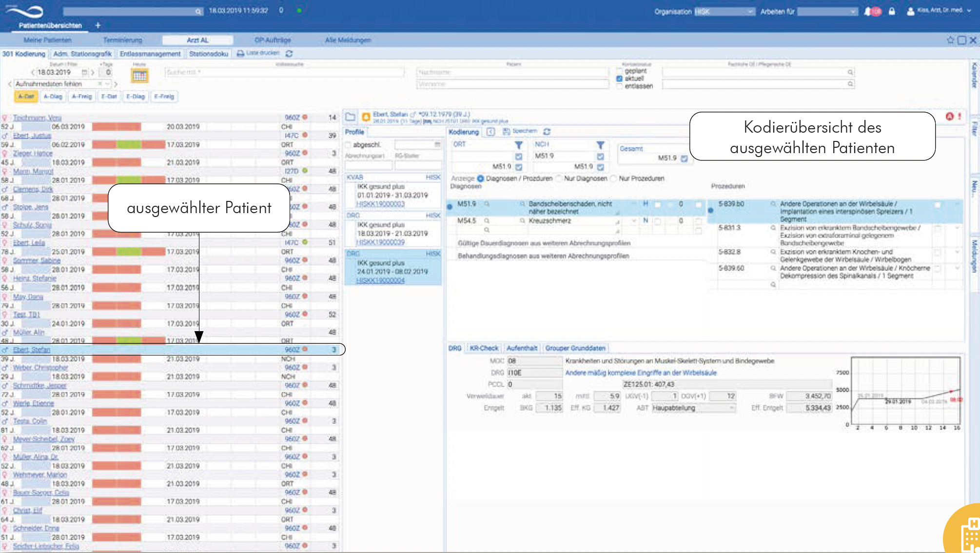Open case link HISKK19000003
Screen dimensions: 980x553
pyautogui.click(x=380, y=204)
